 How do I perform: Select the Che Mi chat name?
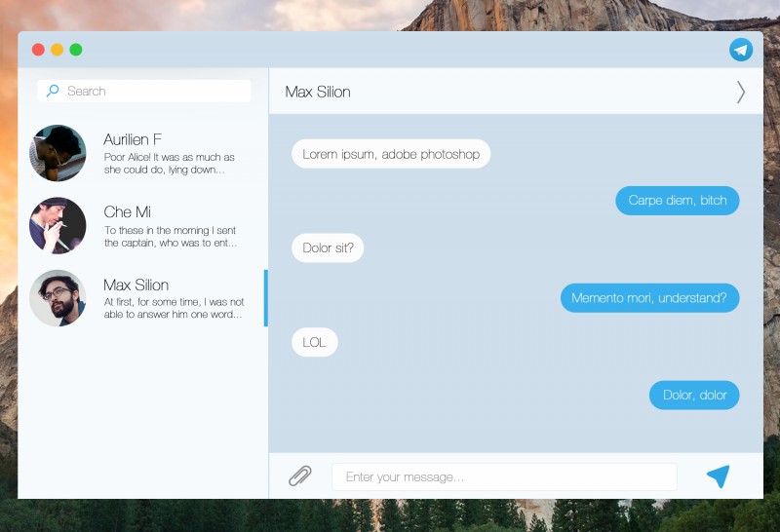coord(128,212)
